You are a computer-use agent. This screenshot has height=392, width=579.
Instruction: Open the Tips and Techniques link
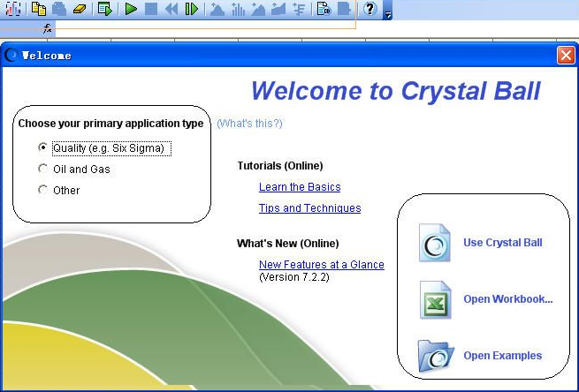coord(309,208)
